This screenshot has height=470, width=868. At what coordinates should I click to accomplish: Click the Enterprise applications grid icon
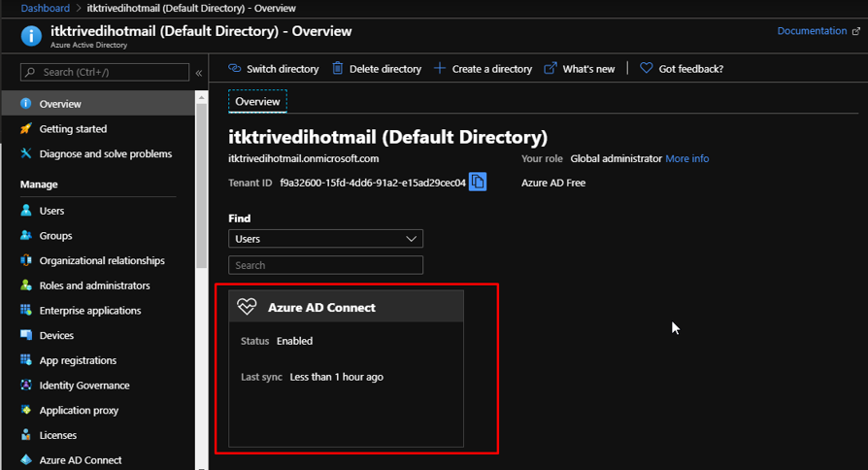click(26, 311)
